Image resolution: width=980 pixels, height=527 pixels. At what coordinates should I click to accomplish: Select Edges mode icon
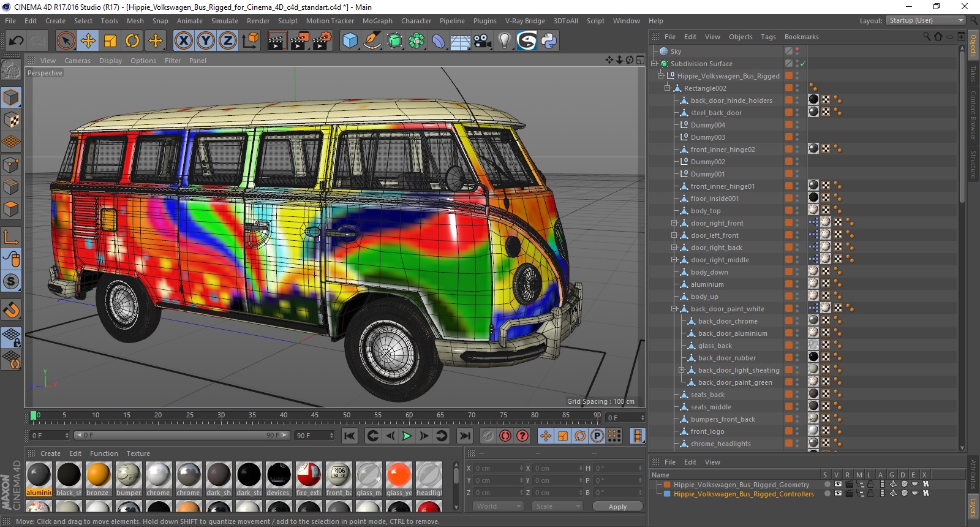click(x=11, y=186)
